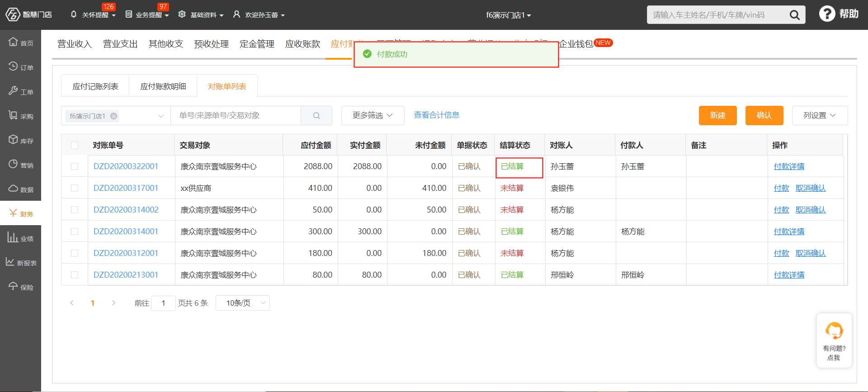This screenshot has width=868, height=392.
Task: Click 取消确认 for DZD20200312001
Action: coord(811,253)
